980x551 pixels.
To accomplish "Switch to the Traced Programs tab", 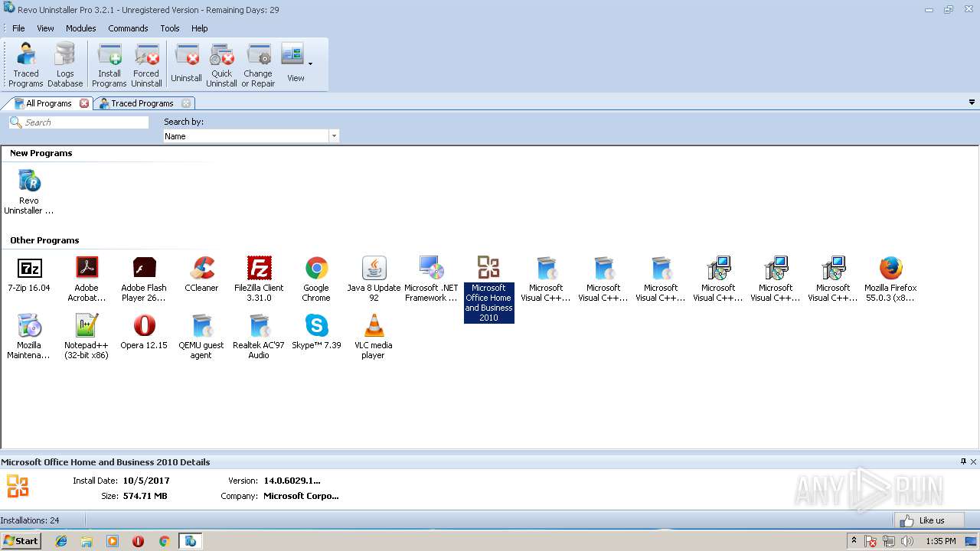I will tap(142, 103).
